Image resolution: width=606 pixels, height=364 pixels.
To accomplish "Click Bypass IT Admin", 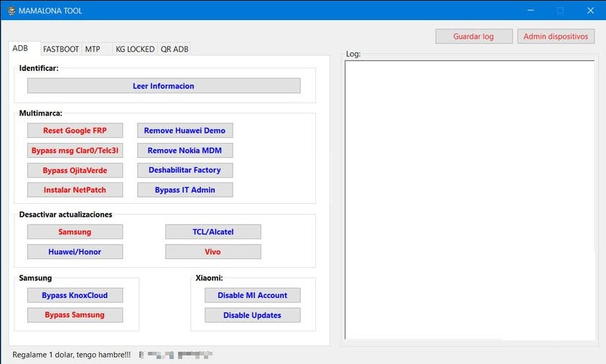I will (185, 190).
